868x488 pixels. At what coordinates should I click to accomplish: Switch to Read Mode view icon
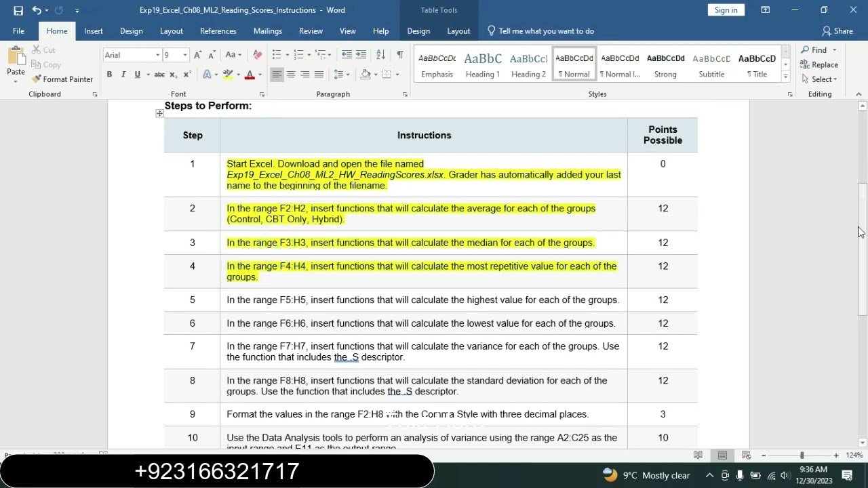pyautogui.click(x=698, y=455)
